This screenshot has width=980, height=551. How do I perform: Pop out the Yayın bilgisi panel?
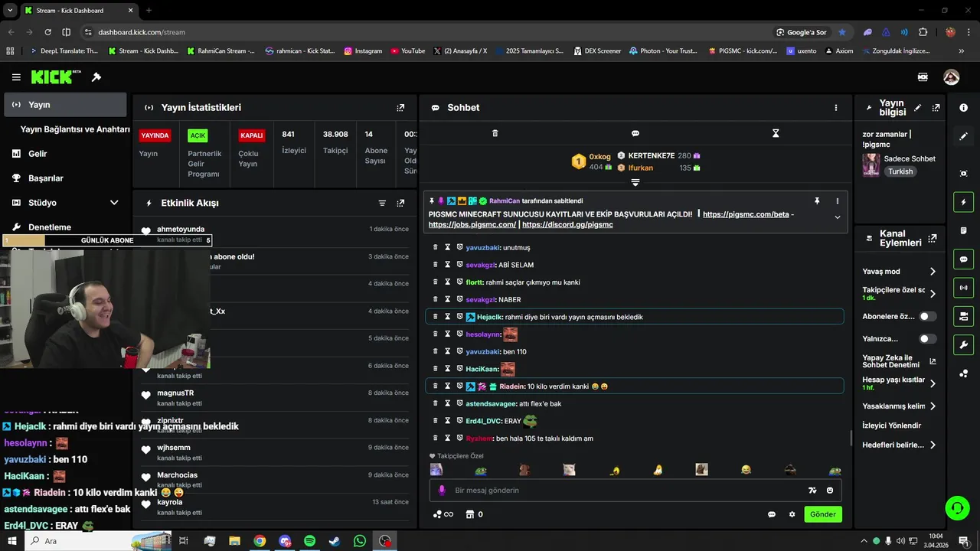[x=936, y=108]
